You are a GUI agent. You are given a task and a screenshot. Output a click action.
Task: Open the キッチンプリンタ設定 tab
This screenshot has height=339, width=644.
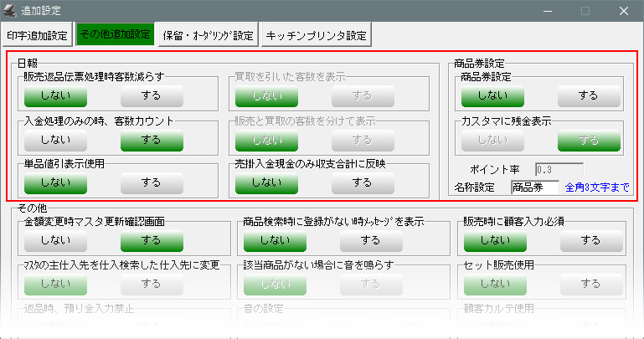pyautogui.click(x=316, y=35)
